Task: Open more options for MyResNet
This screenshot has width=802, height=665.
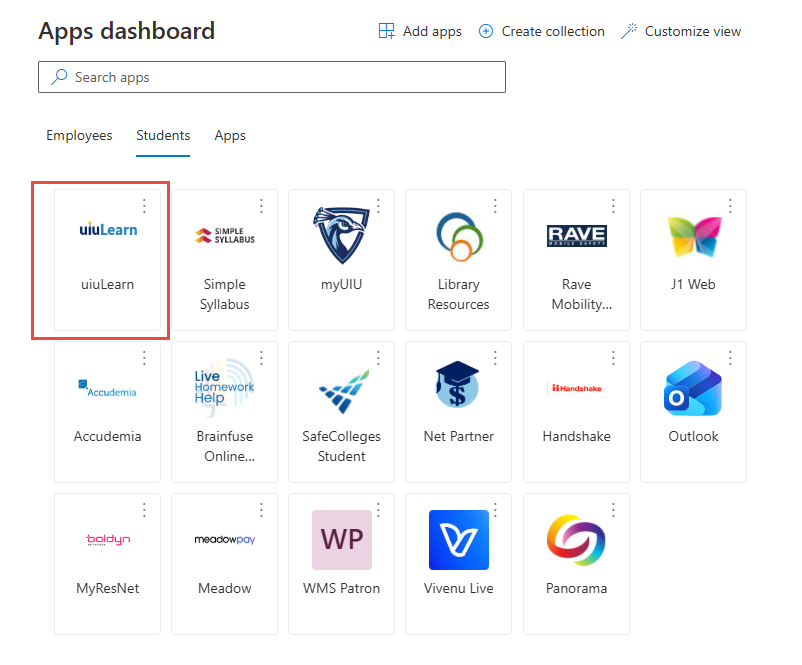Action: click(144, 509)
